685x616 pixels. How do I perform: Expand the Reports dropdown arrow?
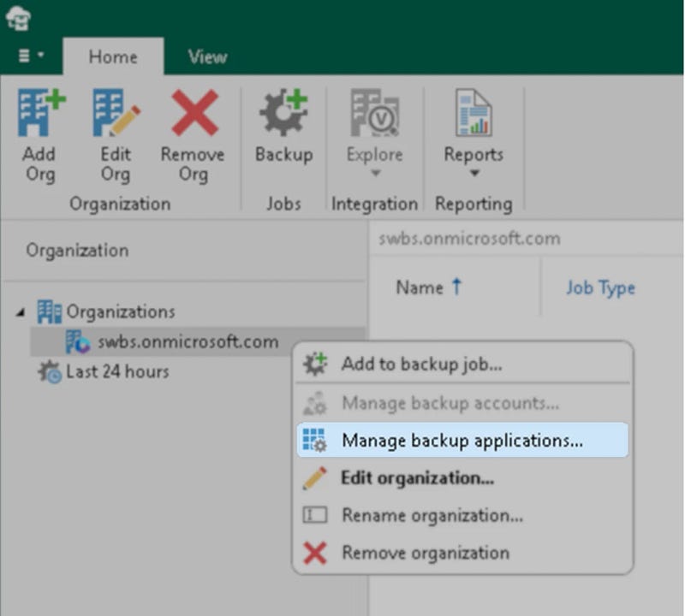pyautogui.click(x=473, y=174)
